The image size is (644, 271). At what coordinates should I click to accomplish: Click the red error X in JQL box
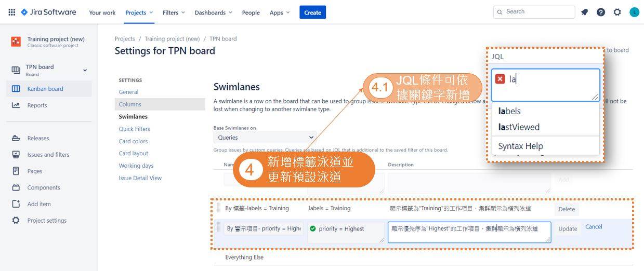pos(500,79)
